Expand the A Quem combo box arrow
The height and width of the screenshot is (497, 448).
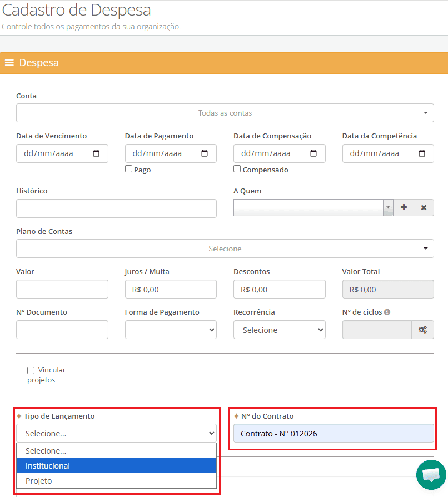point(388,207)
